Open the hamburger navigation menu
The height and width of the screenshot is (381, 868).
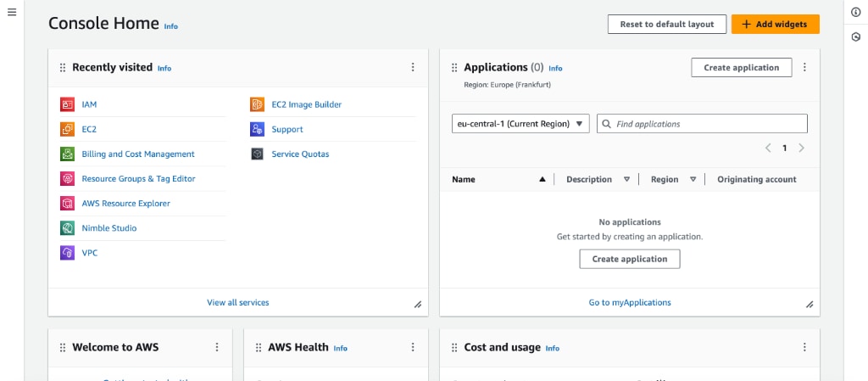(12, 12)
